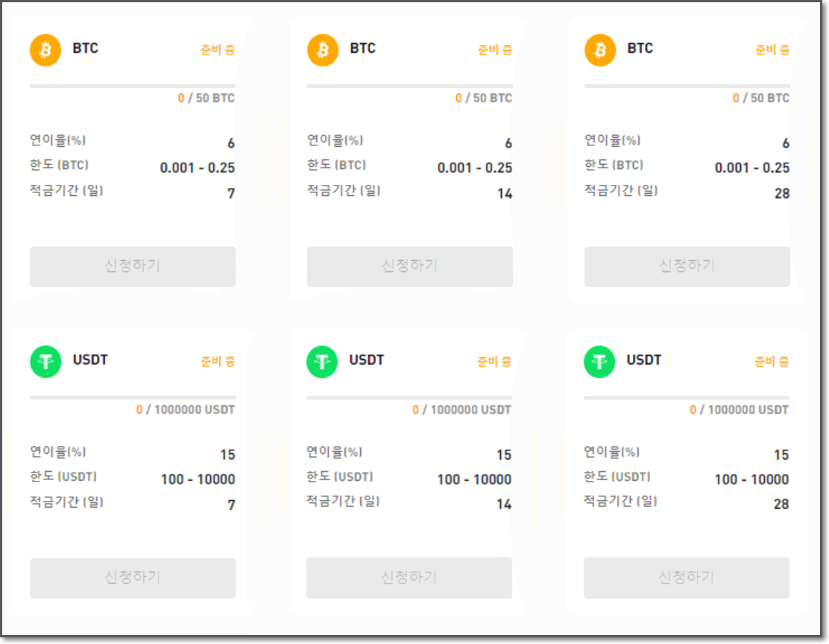This screenshot has width=829, height=644.
Task: Click the 준비 중 label on the 14-day BTC card
Action: tap(494, 50)
